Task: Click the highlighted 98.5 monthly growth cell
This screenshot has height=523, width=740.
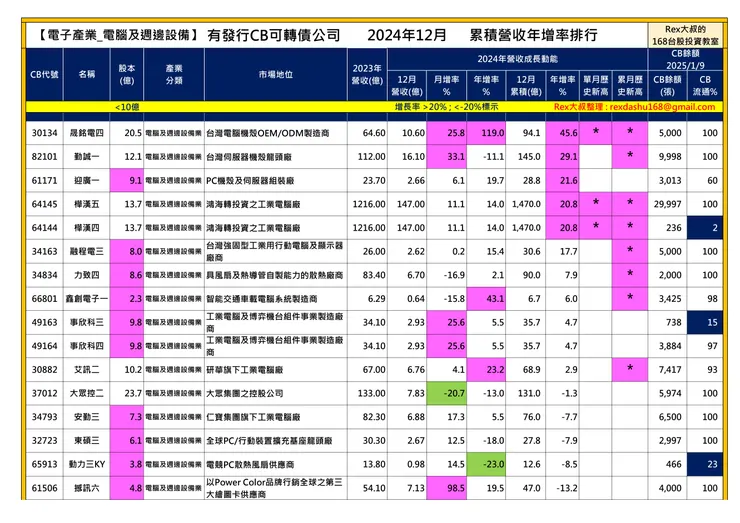Action: (x=446, y=488)
